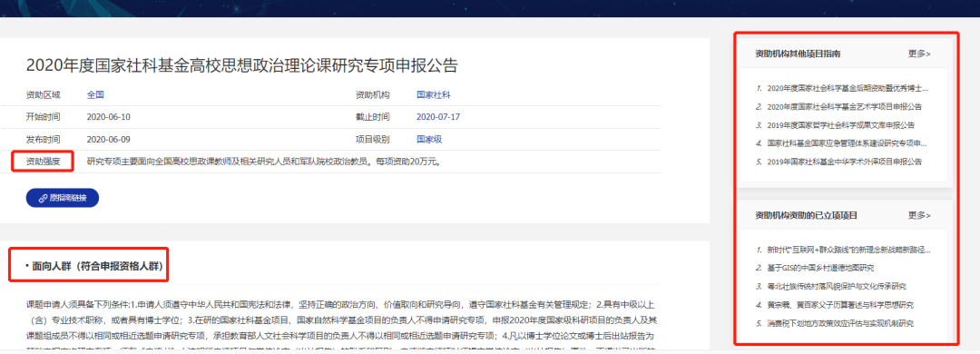Click the 资助机构资助的已立项项目 panel heading
Screen dimensions: 980x354
coord(807,215)
